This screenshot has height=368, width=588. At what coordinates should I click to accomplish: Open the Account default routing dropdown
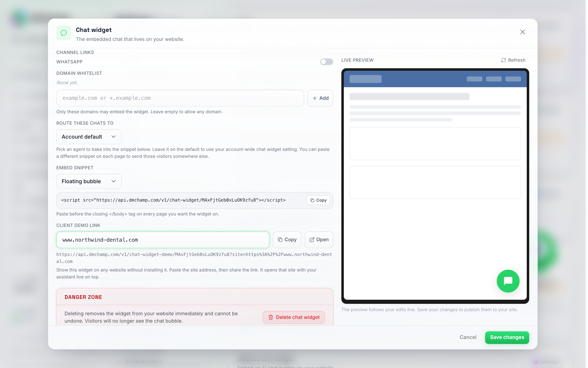point(89,137)
